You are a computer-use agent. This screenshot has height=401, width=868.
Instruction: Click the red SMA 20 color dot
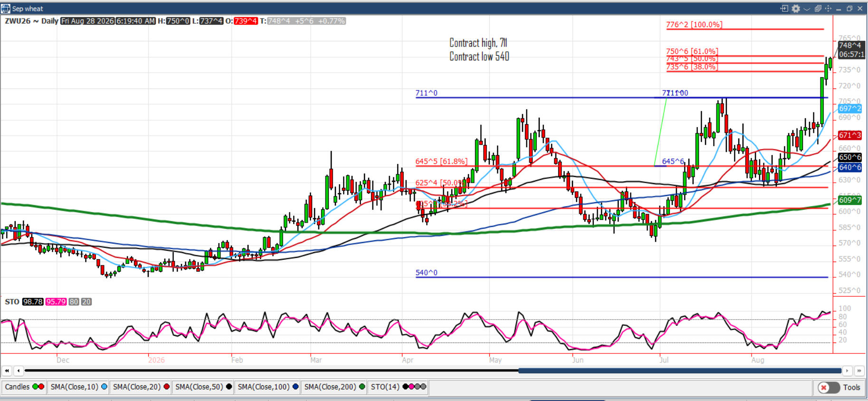pyautogui.click(x=166, y=387)
